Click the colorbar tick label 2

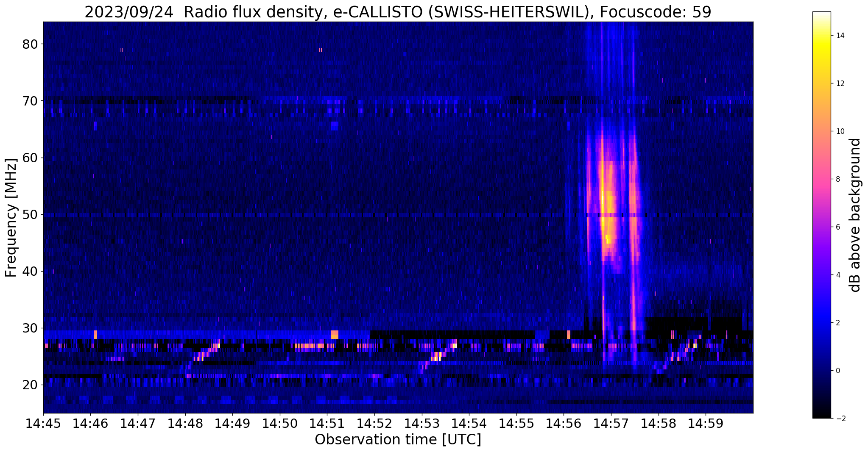click(837, 323)
